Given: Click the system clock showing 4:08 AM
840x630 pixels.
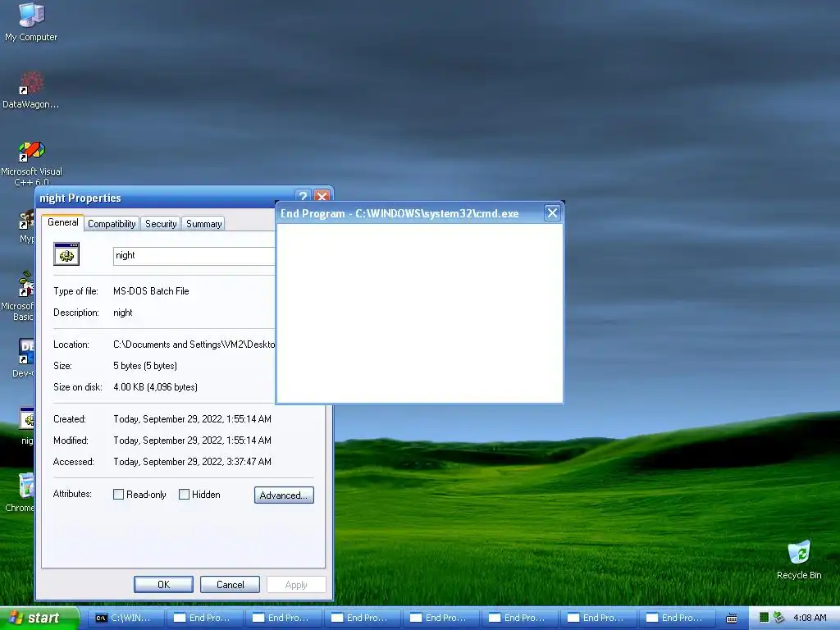Looking at the screenshot, I should pos(810,618).
